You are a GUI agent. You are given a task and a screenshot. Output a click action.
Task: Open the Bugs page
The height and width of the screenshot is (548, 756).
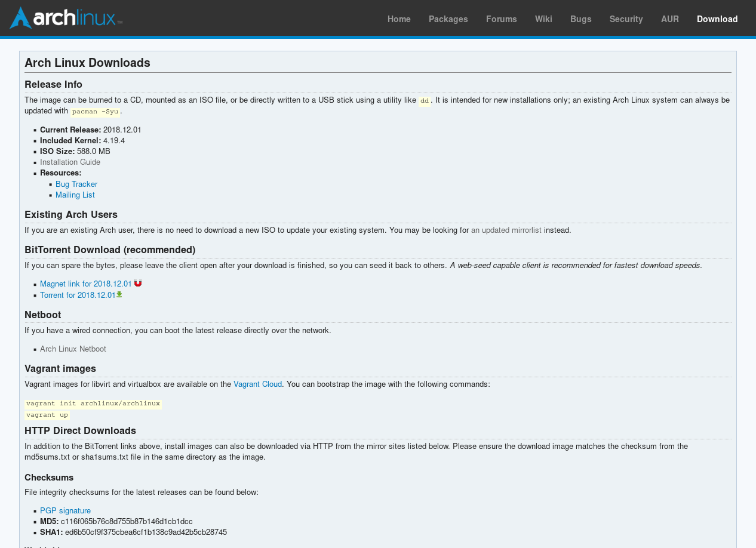pyautogui.click(x=580, y=19)
